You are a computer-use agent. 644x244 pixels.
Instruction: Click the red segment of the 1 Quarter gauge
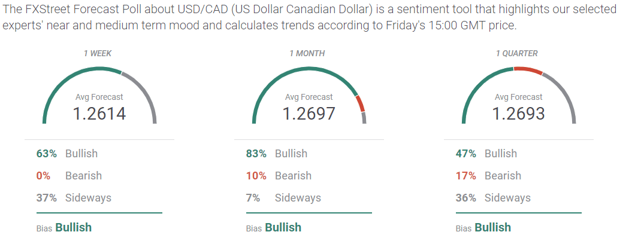click(528, 70)
